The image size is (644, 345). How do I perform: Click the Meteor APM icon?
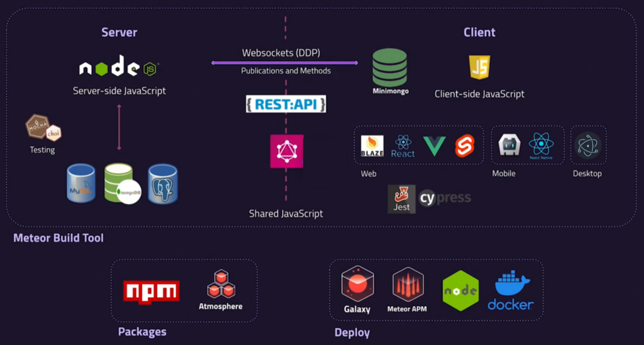click(408, 285)
